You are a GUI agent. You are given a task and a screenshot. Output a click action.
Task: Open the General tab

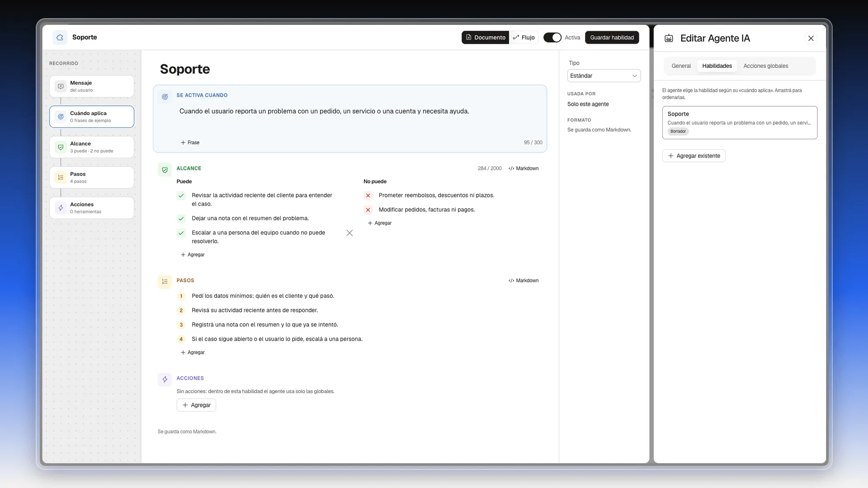(x=681, y=66)
